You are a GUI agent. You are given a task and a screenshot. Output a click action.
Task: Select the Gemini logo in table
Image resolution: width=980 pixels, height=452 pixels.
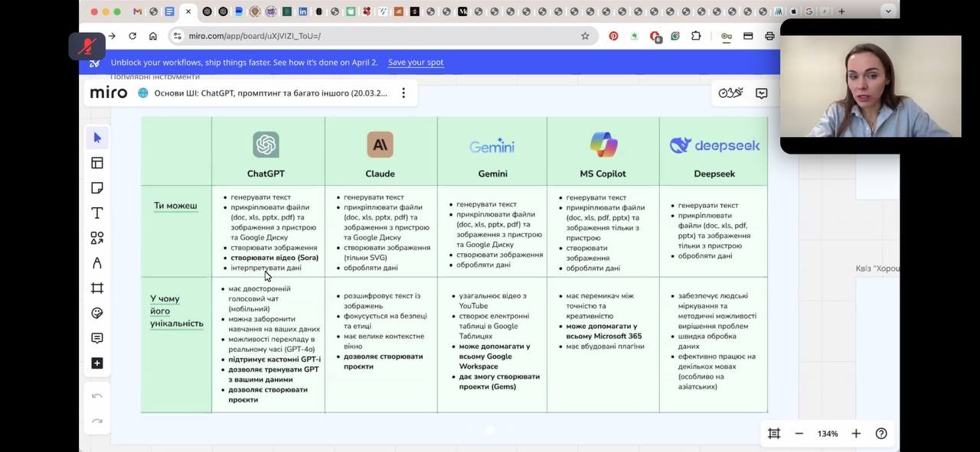pos(492,146)
